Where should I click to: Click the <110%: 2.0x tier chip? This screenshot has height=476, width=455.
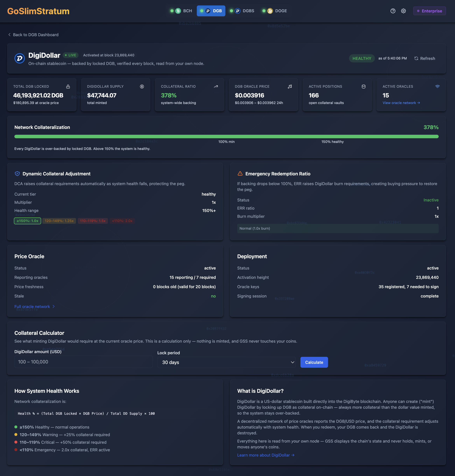coord(122,221)
